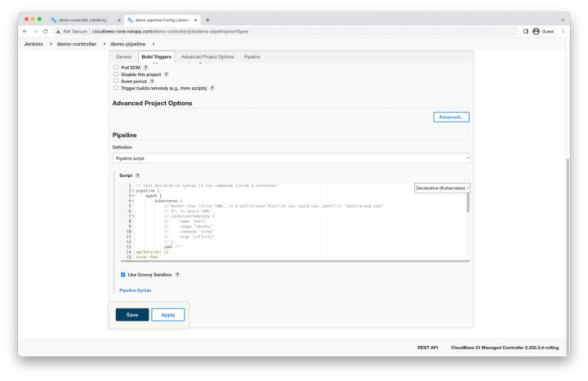Enable the Poll SCM checkbox
588x381 pixels.
point(116,68)
